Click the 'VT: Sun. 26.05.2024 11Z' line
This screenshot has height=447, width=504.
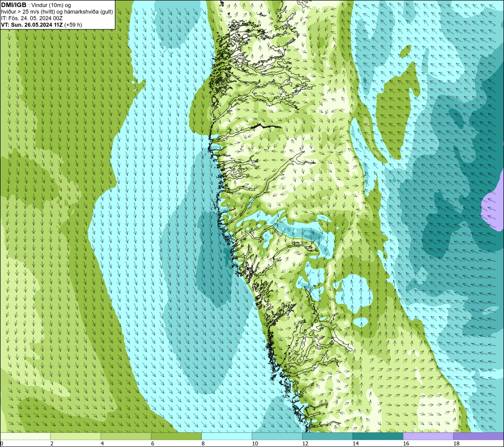coord(32,25)
